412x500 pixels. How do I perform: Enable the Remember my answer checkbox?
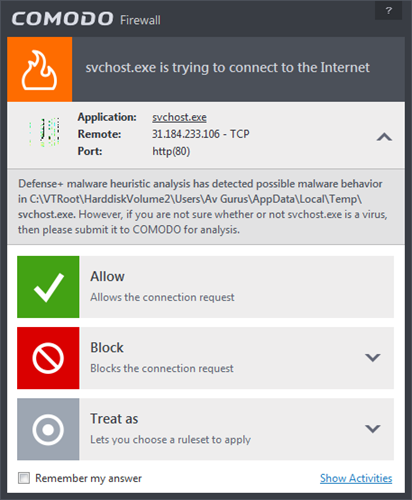tap(24, 478)
